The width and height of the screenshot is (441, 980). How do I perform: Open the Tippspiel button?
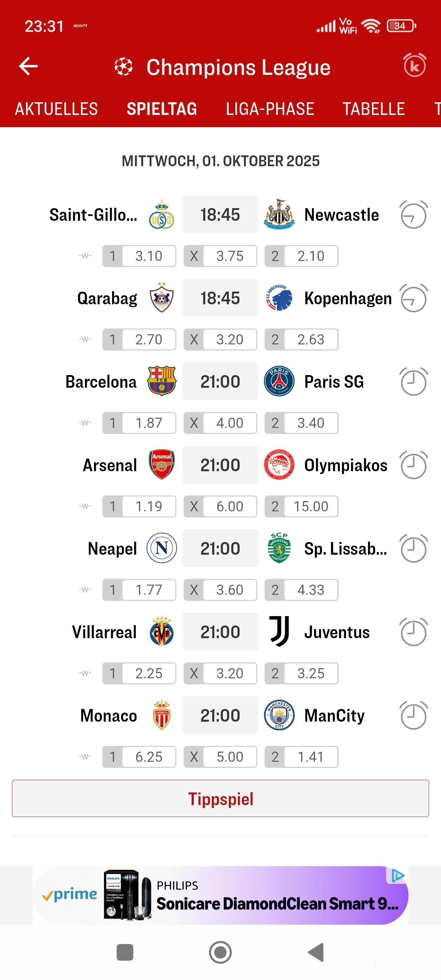pyautogui.click(x=220, y=799)
